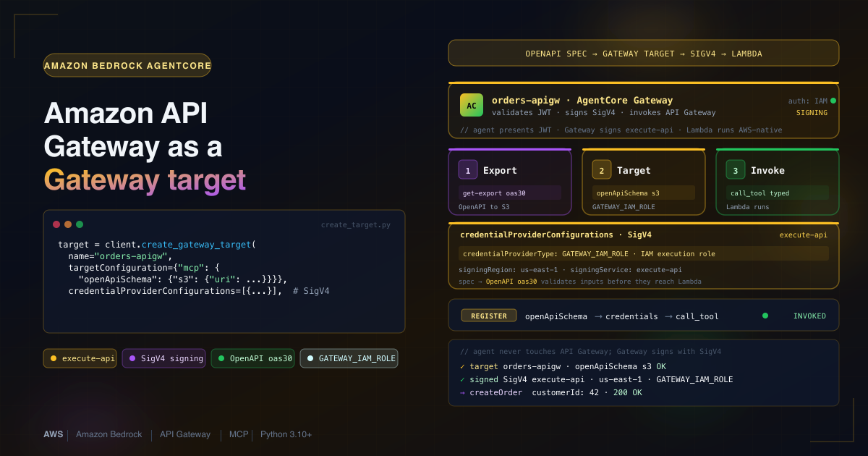Click green status dot beside auth: IAM
This screenshot has height=456, width=868.
[x=833, y=101]
